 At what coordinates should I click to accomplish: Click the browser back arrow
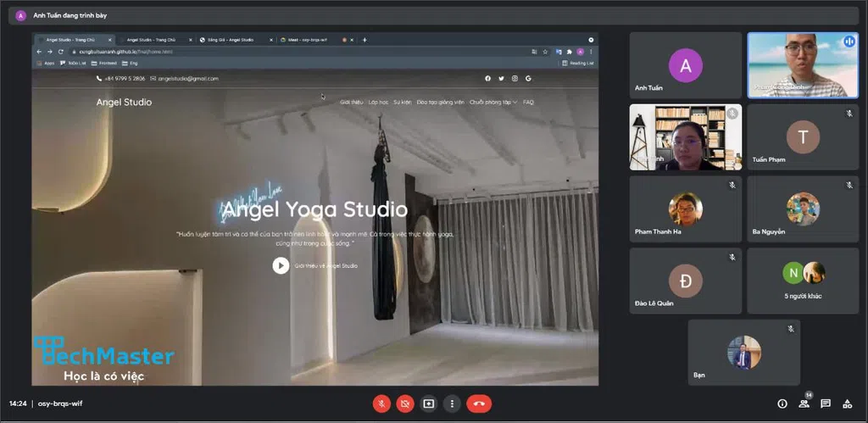tap(39, 52)
